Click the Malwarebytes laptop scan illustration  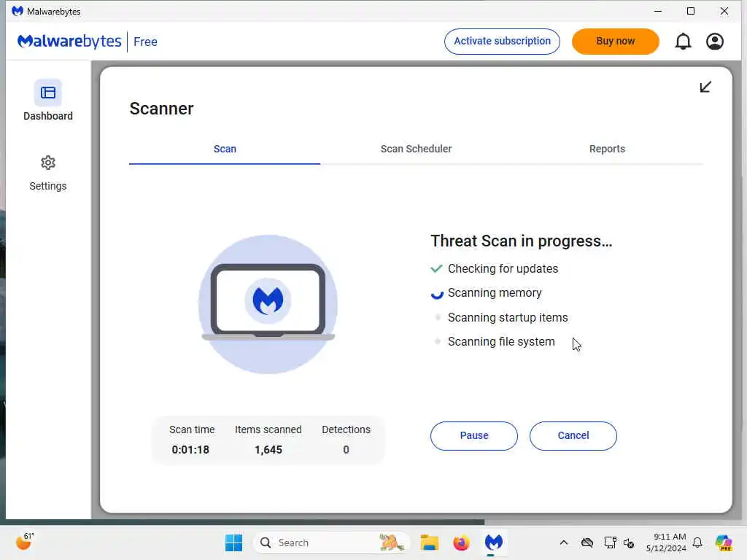[268, 304]
